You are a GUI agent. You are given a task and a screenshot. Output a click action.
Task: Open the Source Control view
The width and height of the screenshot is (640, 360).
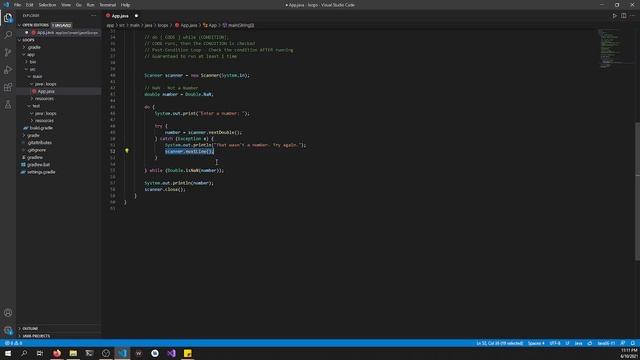[8, 52]
